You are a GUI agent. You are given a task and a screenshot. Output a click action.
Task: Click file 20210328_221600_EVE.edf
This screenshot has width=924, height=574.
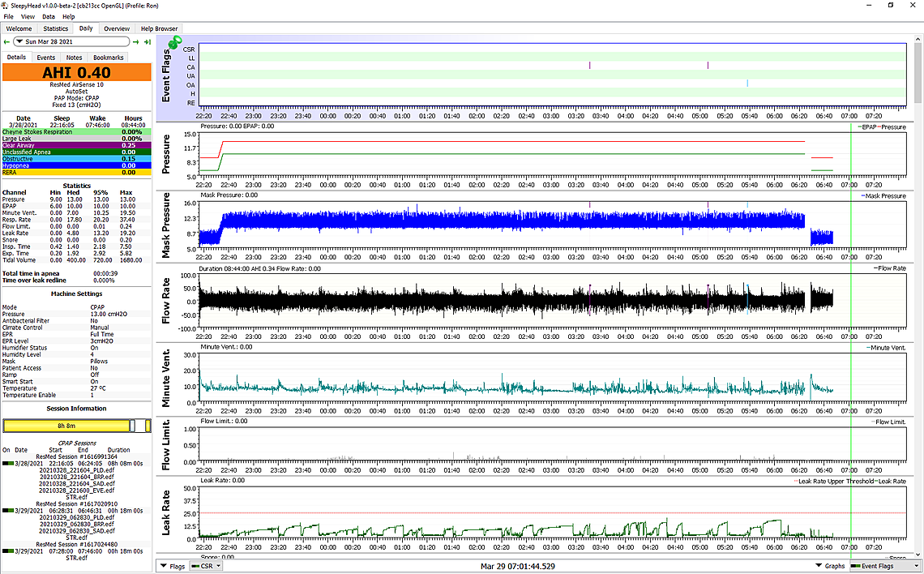click(x=77, y=490)
